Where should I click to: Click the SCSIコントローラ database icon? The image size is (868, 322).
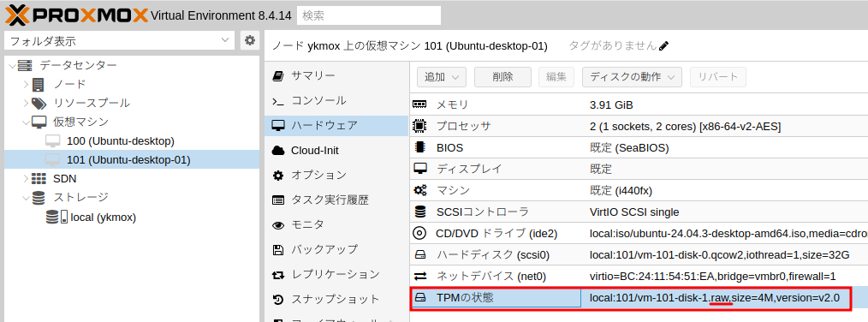point(420,212)
